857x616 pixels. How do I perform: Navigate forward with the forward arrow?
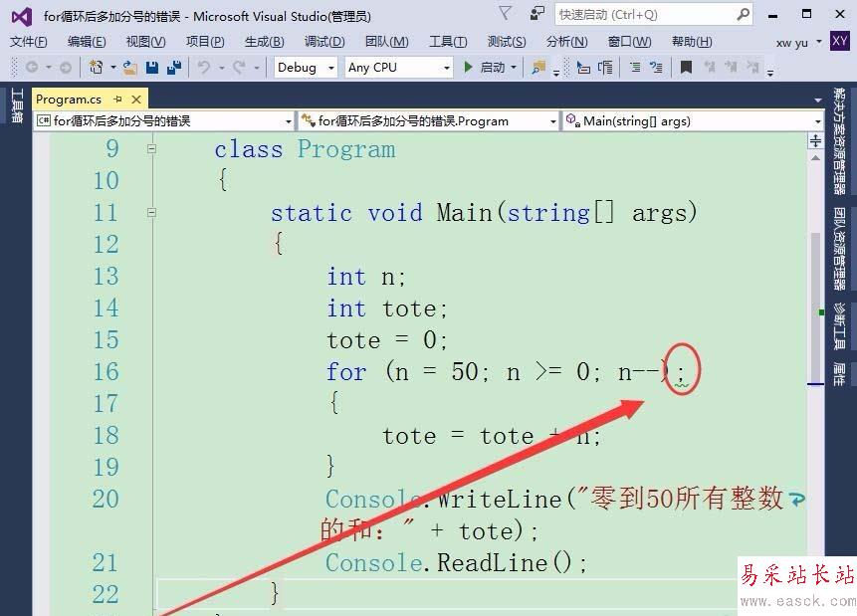tap(66, 68)
